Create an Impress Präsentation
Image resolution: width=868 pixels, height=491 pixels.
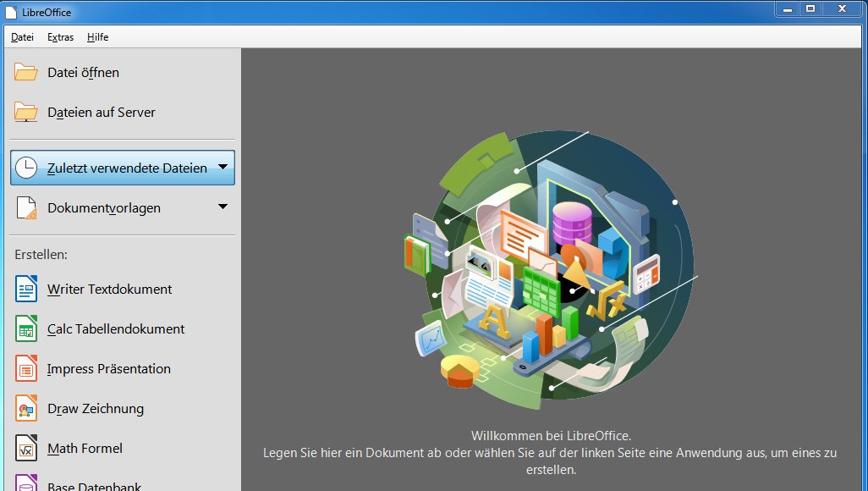(108, 369)
